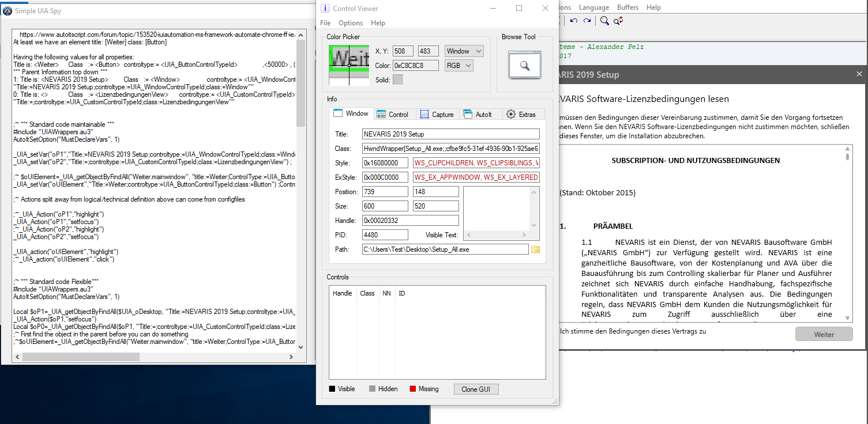Image resolution: width=868 pixels, height=424 pixels.
Task: Click the ExStyle hex field 0x000C0000
Action: [x=385, y=177]
